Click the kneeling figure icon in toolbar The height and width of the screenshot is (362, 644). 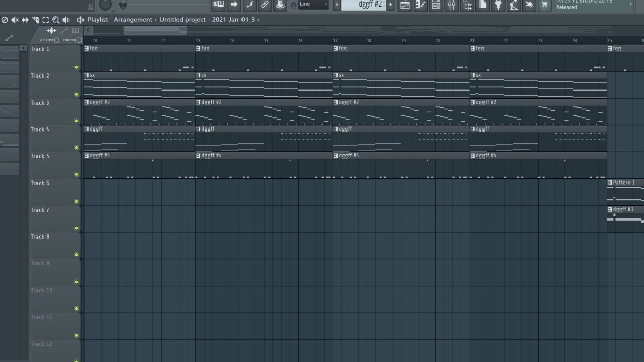(x=514, y=5)
